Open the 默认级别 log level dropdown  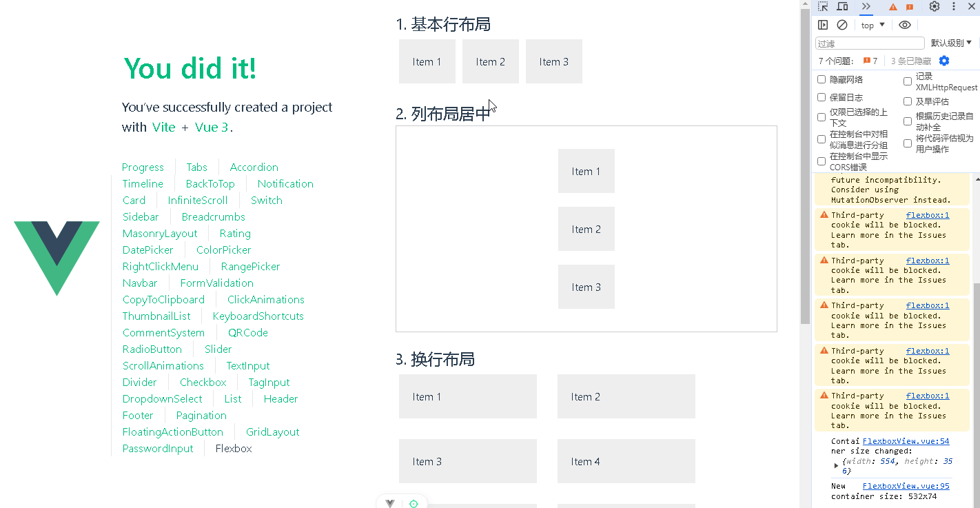(x=951, y=43)
